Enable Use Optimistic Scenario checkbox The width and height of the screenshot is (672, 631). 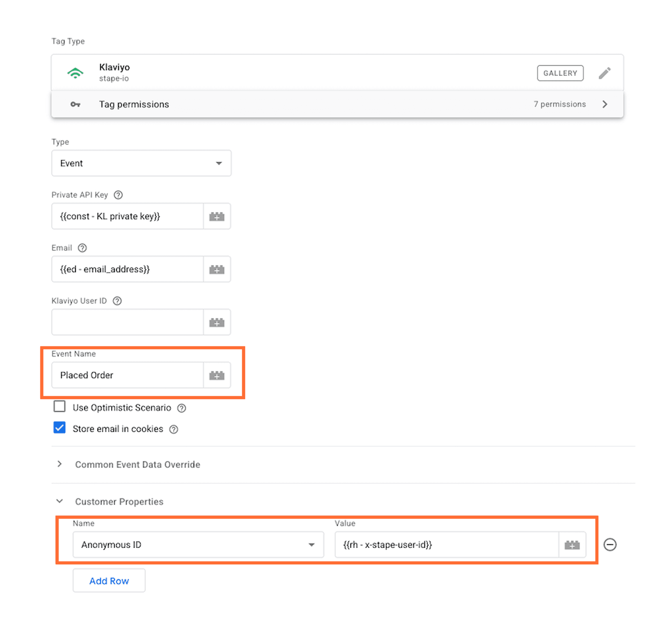[59, 407]
